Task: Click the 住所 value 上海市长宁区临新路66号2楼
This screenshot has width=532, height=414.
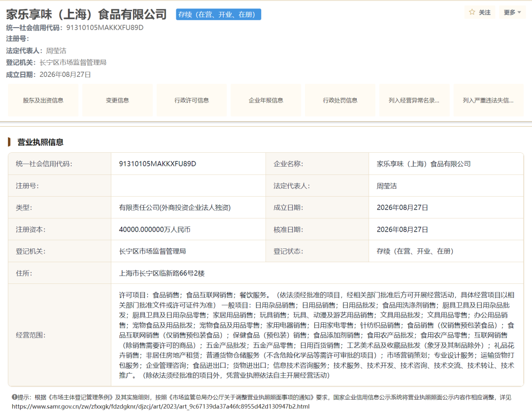Action: (162, 273)
